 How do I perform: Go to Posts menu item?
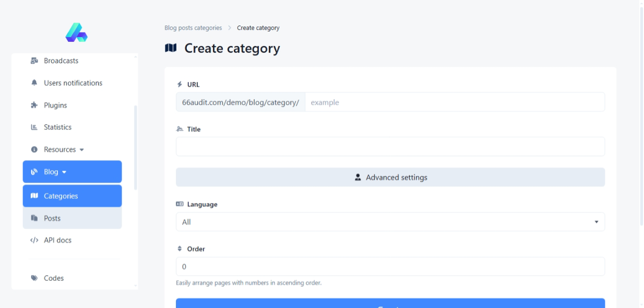point(52,218)
